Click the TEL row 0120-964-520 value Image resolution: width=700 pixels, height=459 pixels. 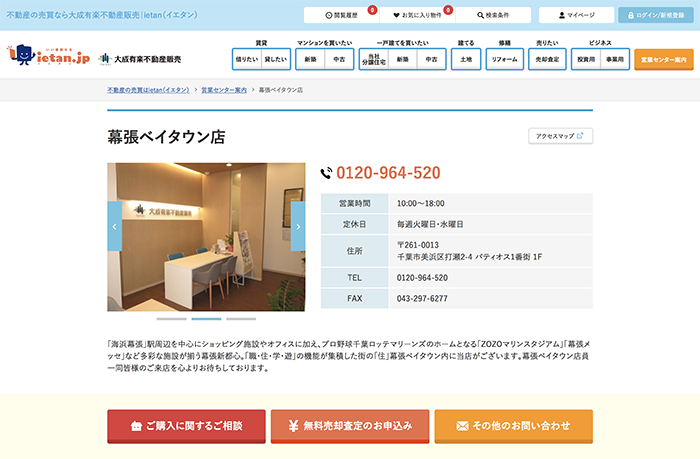coord(422,278)
